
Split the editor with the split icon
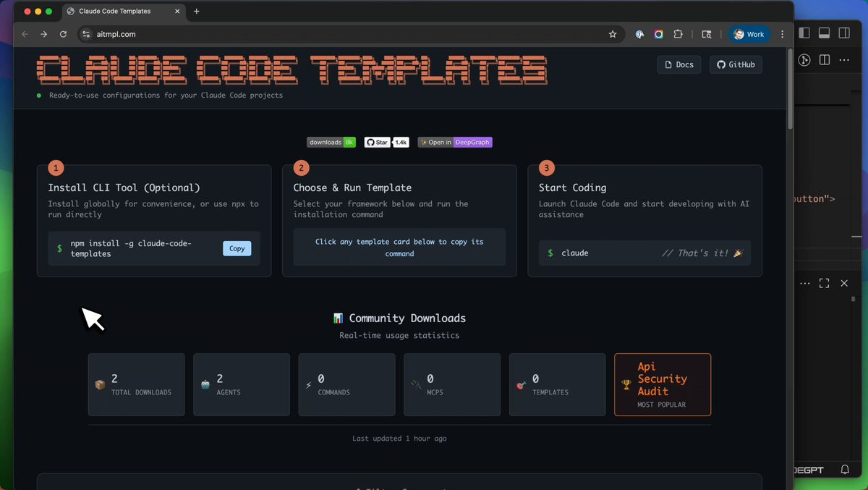tap(824, 60)
